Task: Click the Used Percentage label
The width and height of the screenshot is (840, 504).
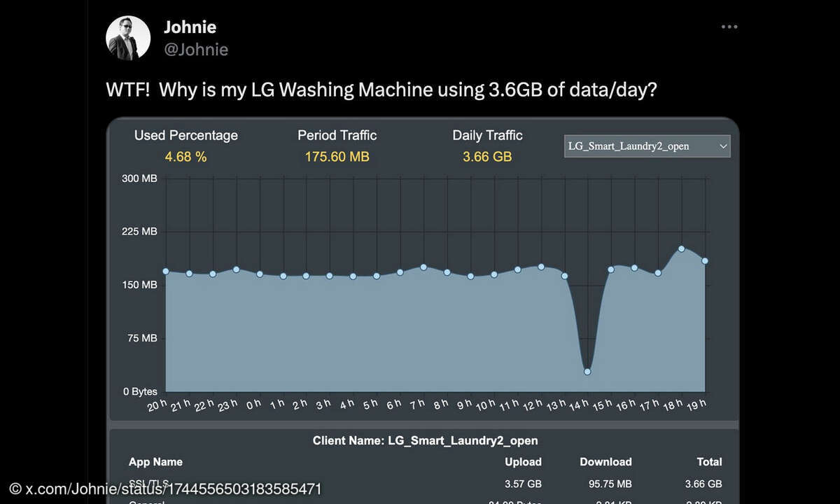Action: click(x=186, y=135)
